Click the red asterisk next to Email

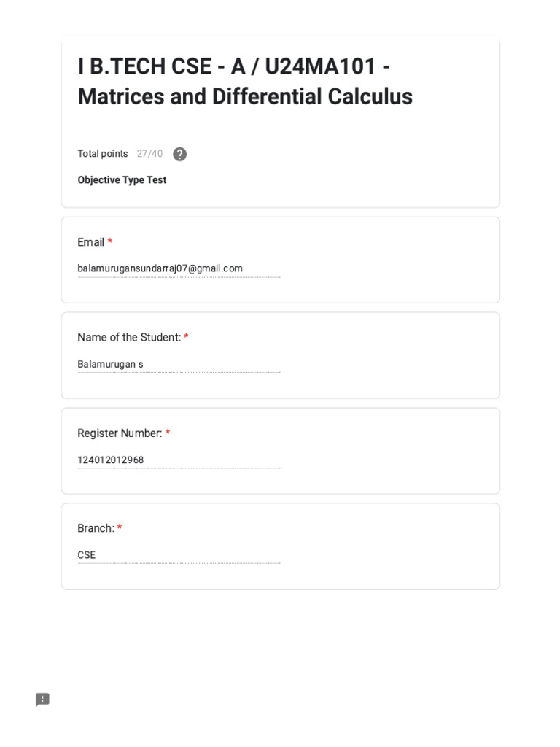pyautogui.click(x=110, y=241)
